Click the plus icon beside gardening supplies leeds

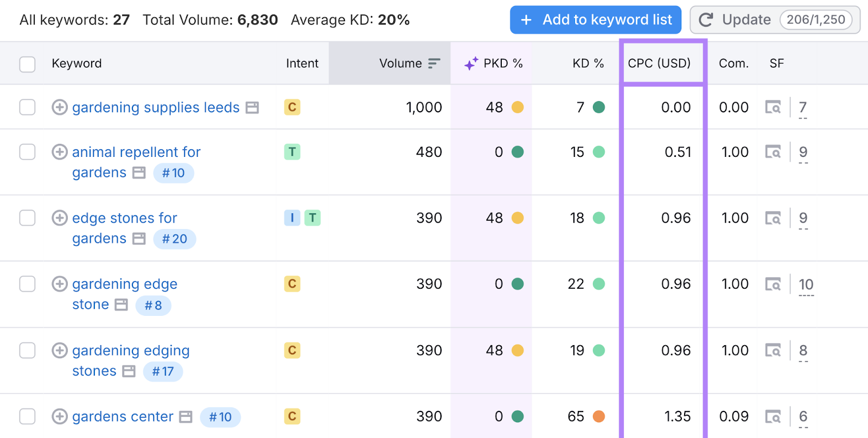click(x=59, y=107)
